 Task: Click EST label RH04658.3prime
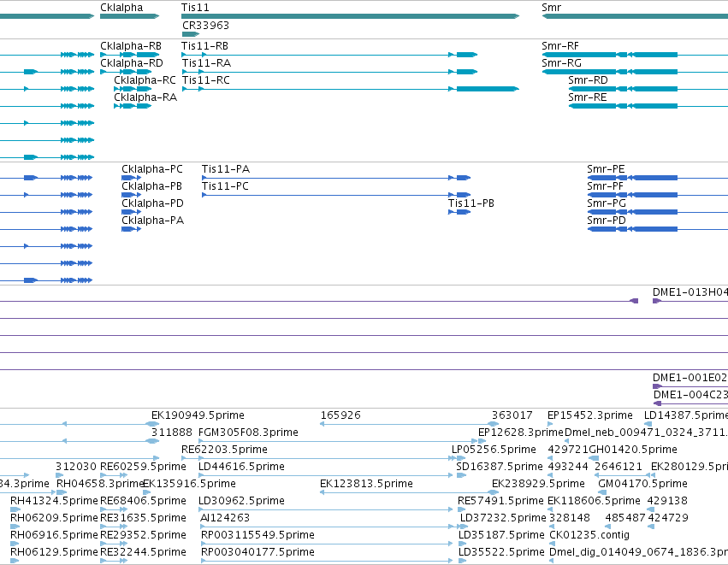[x=100, y=485]
